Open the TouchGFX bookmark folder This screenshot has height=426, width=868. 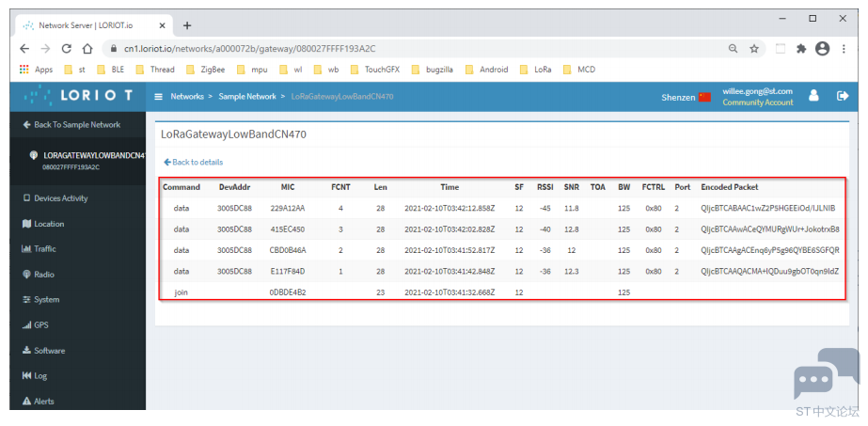[375, 70]
